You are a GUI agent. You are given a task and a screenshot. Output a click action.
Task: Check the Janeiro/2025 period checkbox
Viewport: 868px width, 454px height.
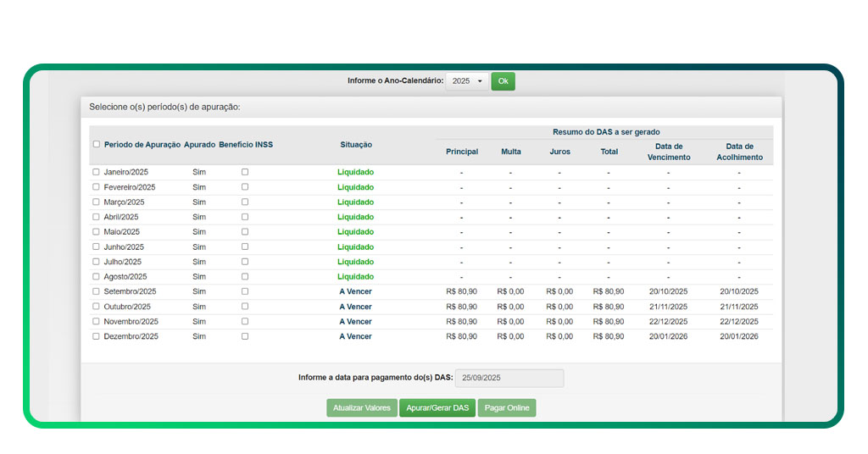coord(96,172)
